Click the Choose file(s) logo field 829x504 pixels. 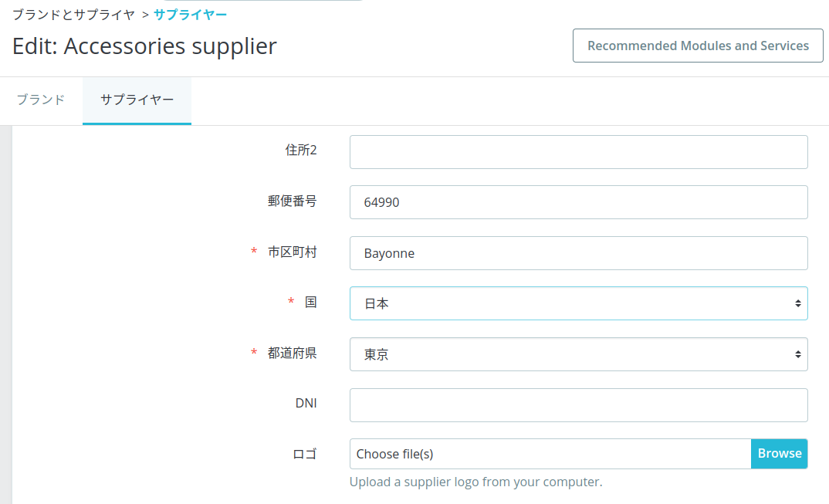(550, 454)
